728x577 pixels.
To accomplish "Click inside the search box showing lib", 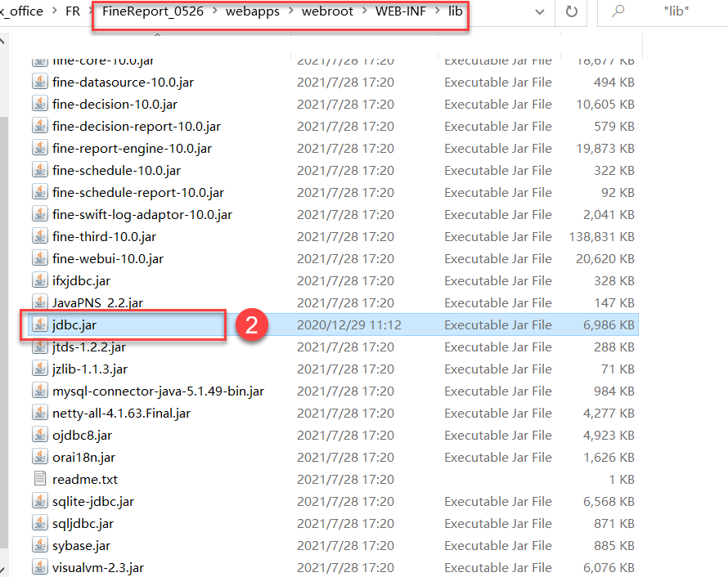I will 679,12.
